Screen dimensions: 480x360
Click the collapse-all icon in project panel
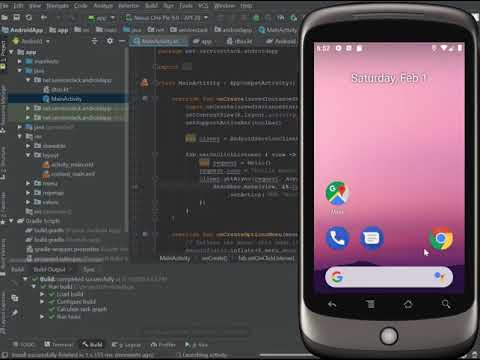pyautogui.click(x=95, y=41)
